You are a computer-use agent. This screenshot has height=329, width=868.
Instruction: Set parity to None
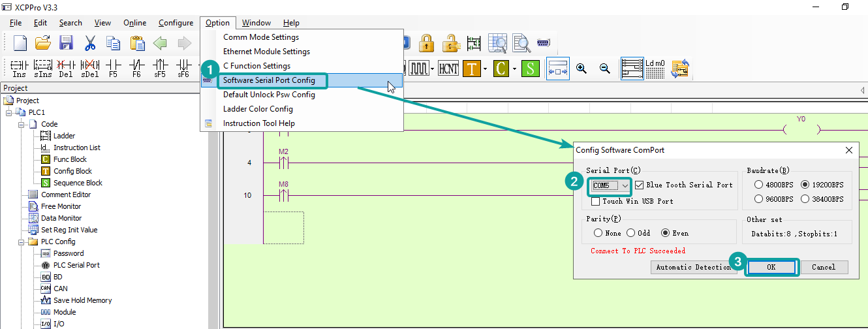click(x=598, y=233)
